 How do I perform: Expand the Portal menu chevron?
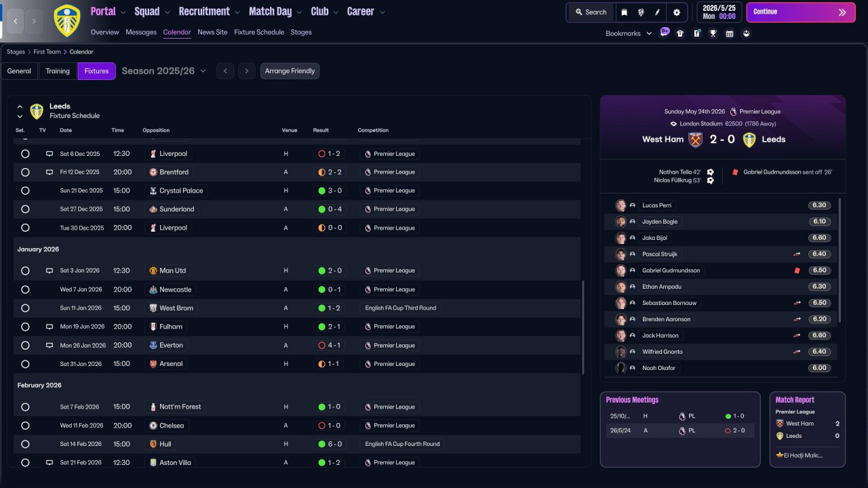(123, 12)
